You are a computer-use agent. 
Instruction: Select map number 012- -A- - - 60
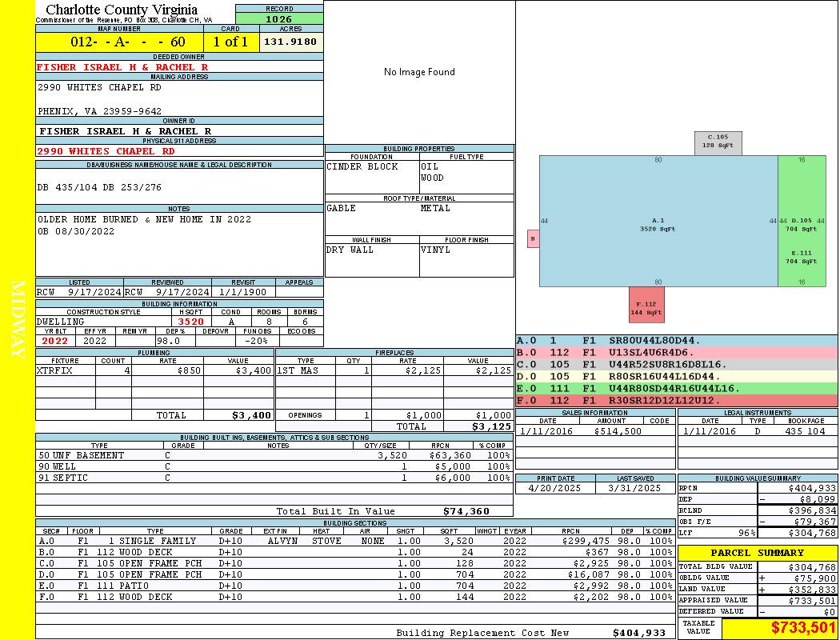pyautogui.click(x=128, y=42)
